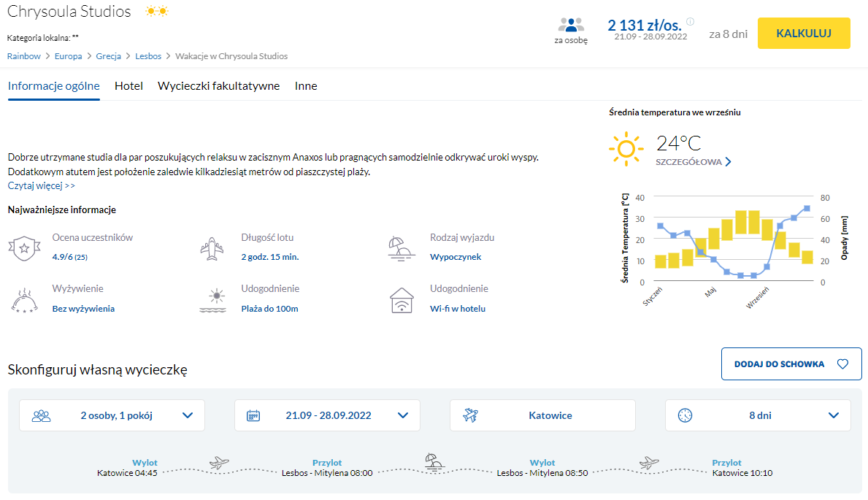Go to Lesbos in the breadcrumb
This screenshot has width=868, height=500.
(x=148, y=56)
